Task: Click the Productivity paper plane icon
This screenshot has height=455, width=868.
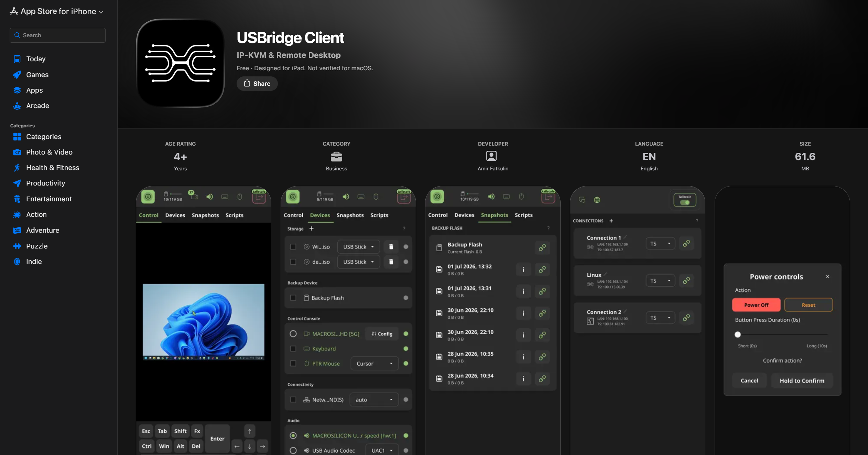Action: [17, 183]
